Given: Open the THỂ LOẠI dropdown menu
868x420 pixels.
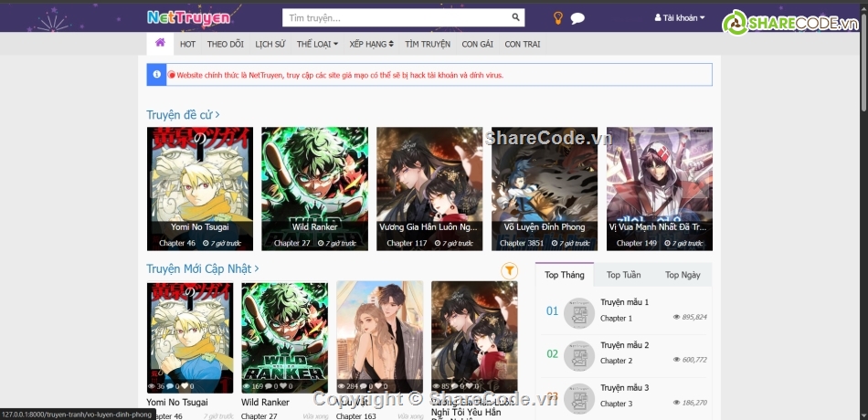Looking at the screenshot, I should [x=317, y=44].
